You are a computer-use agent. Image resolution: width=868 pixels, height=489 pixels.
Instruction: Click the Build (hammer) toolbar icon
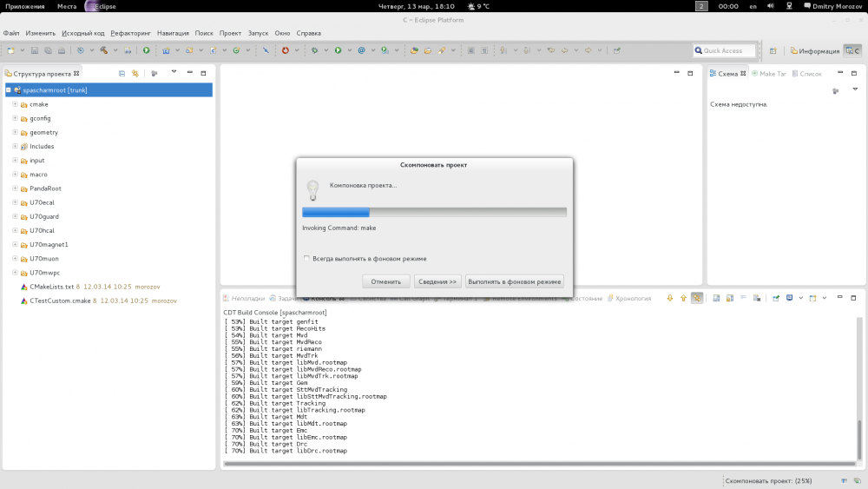point(102,50)
